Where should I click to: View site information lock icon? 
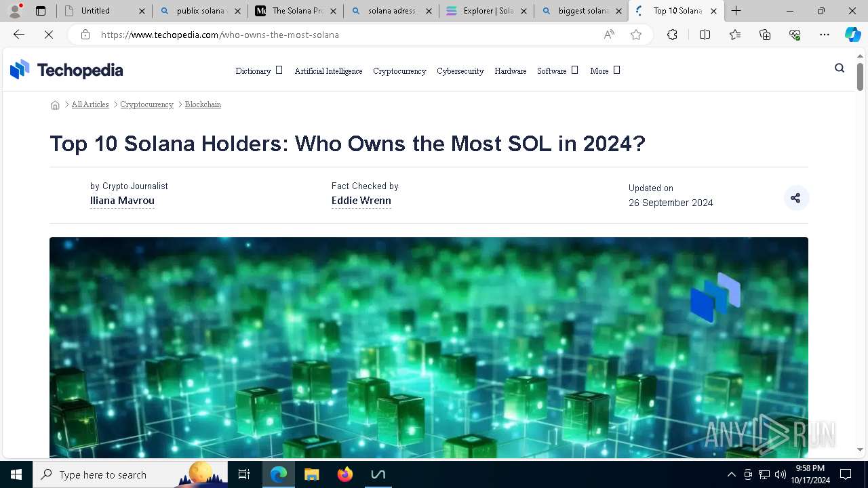[x=85, y=35]
